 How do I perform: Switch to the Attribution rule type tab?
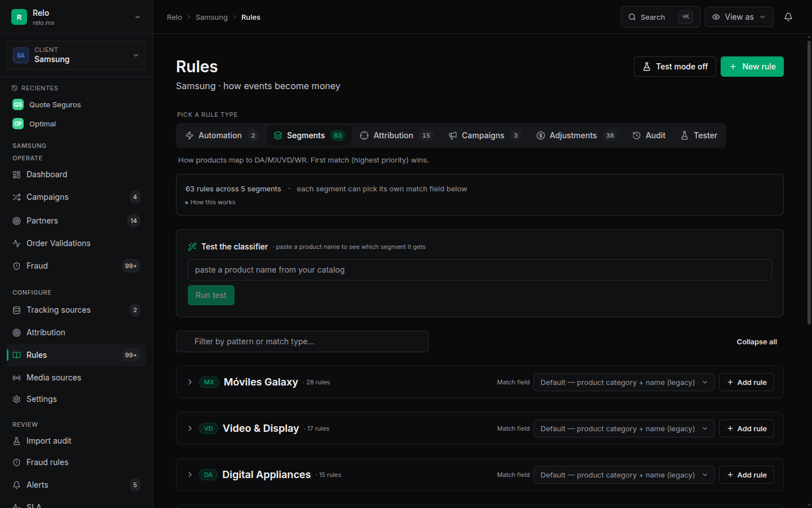click(x=396, y=135)
